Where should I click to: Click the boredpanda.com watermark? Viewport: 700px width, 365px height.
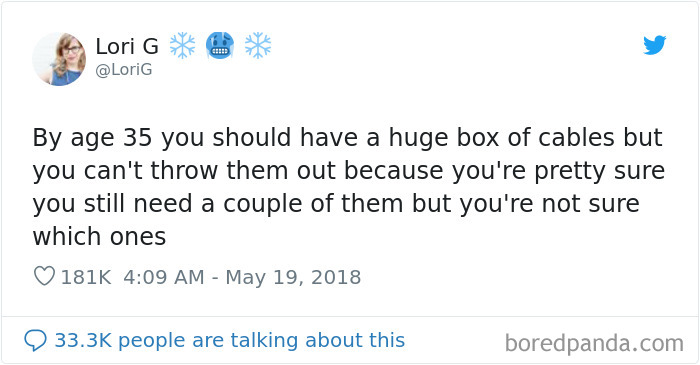[594, 344]
